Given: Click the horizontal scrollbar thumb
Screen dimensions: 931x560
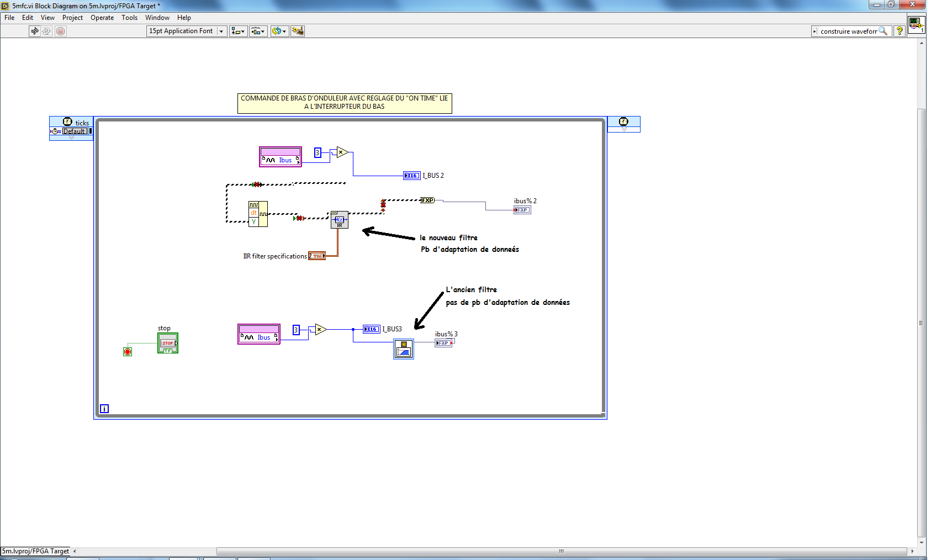Looking at the screenshot, I should 562,551.
